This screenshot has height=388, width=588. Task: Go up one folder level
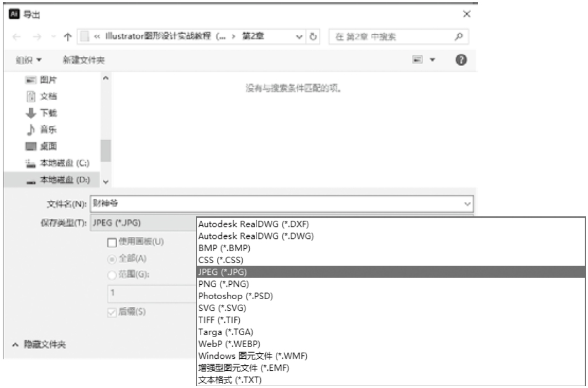[x=67, y=36]
